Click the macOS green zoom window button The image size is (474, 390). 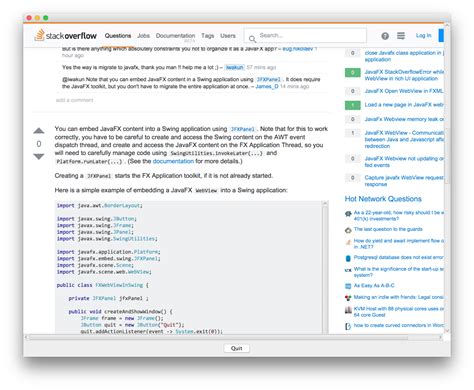46,18
